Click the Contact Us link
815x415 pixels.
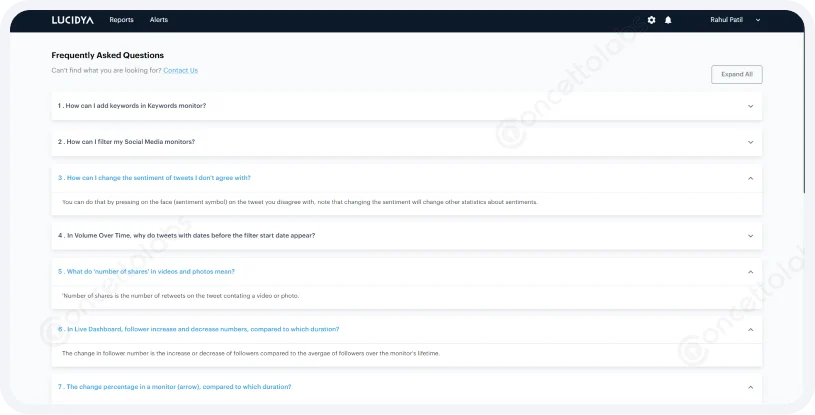(x=180, y=70)
